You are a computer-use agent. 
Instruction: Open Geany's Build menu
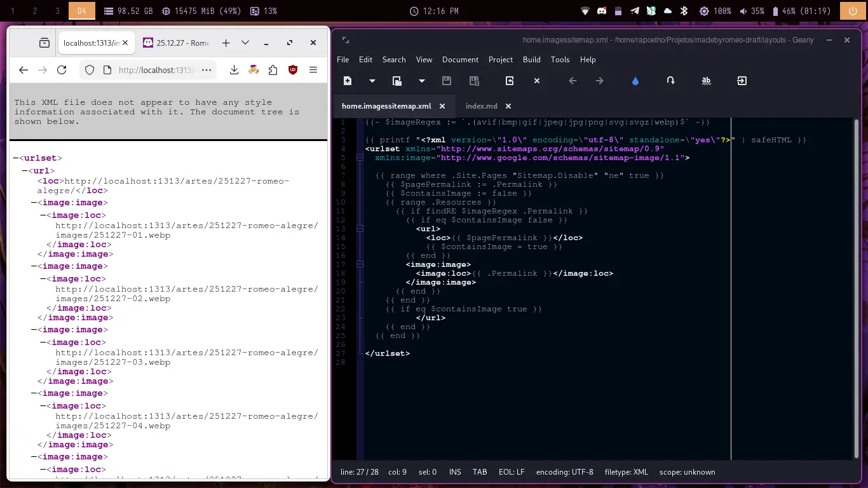tap(531, 59)
